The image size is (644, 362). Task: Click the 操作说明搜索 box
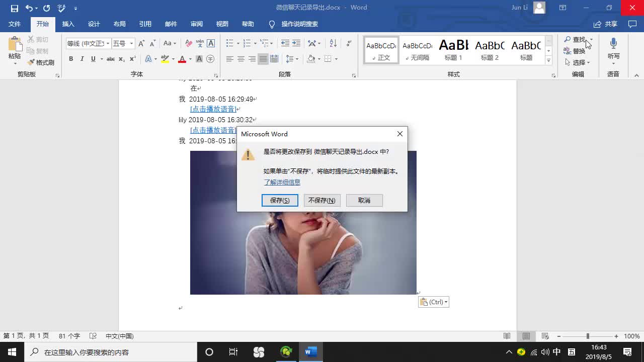293,24
